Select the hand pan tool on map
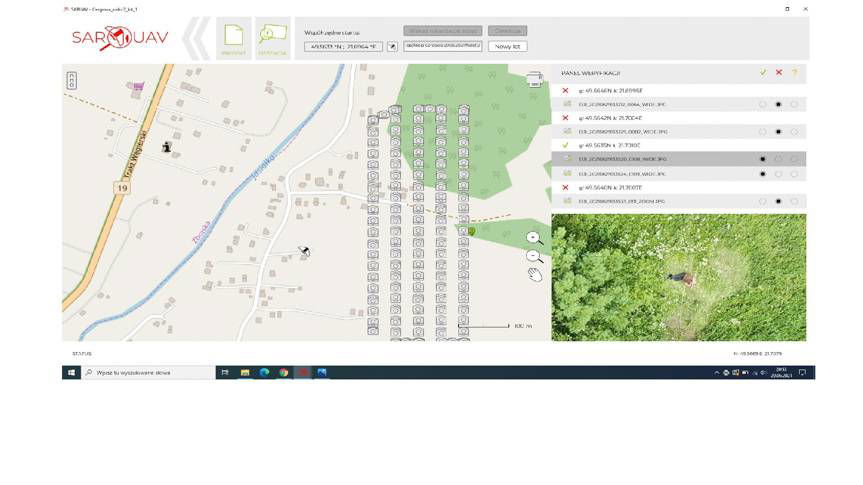The height and width of the screenshot is (485, 863). tap(535, 274)
